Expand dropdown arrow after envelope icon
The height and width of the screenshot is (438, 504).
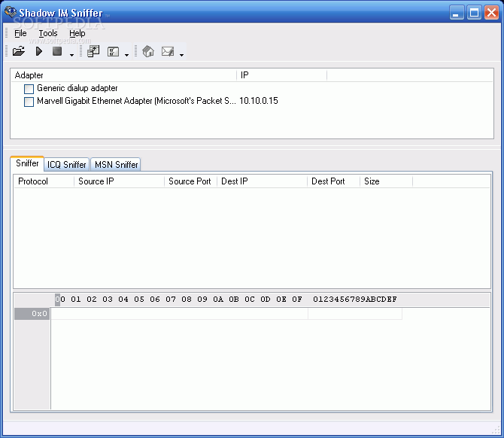pos(181,55)
